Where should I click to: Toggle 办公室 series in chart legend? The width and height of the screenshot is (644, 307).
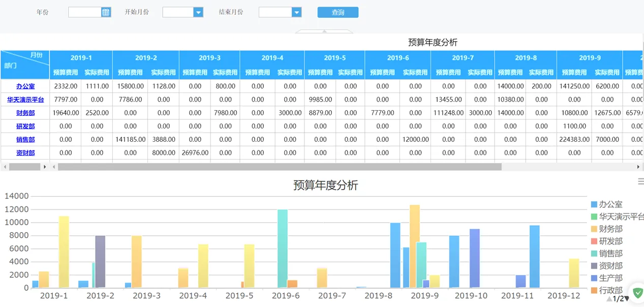pos(610,204)
